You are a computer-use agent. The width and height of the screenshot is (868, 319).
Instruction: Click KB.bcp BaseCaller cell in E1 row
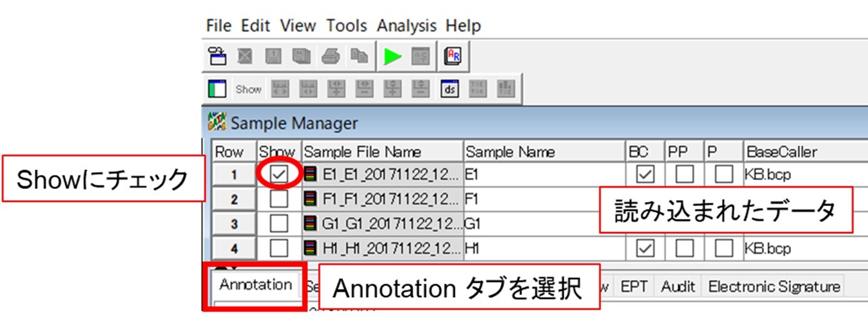805,175
